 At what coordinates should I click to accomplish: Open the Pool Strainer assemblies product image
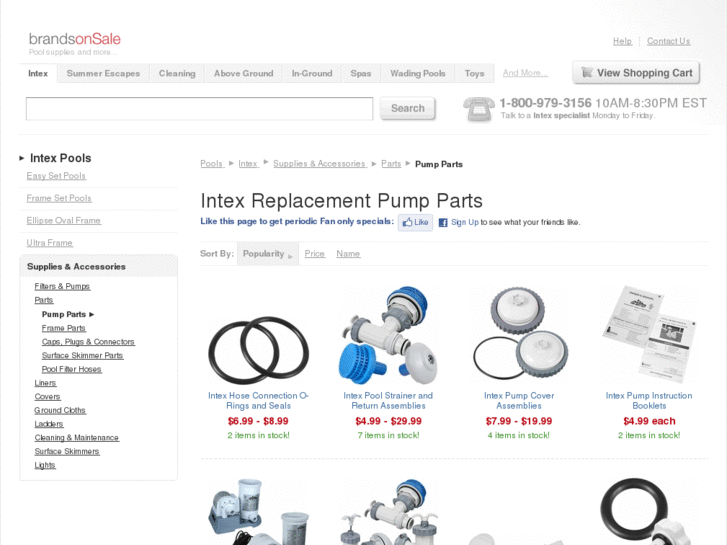(x=388, y=335)
